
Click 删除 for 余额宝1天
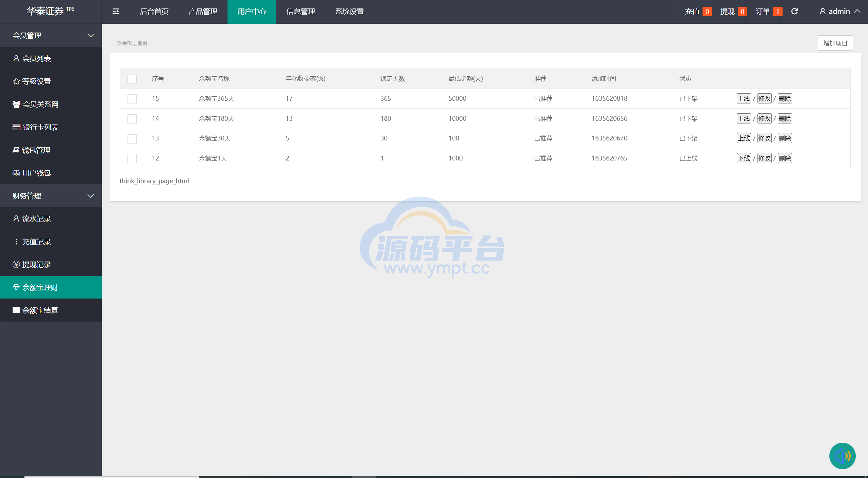point(785,158)
